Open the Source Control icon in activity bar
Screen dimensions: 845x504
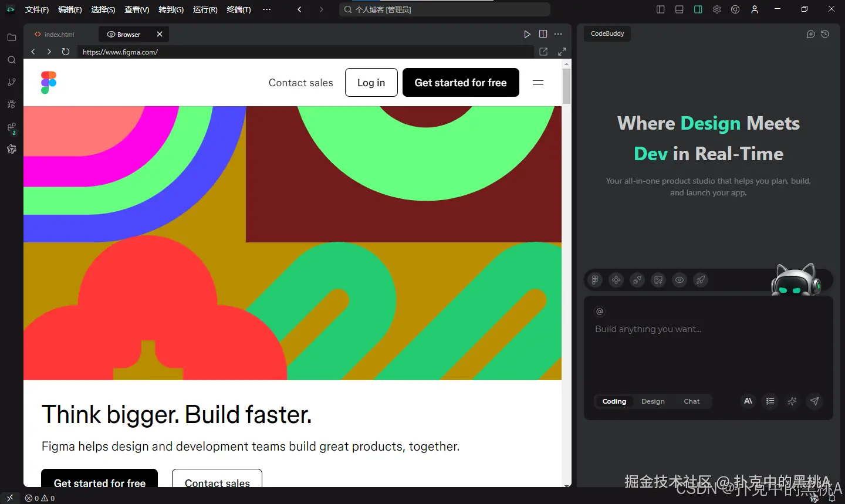[11, 82]
